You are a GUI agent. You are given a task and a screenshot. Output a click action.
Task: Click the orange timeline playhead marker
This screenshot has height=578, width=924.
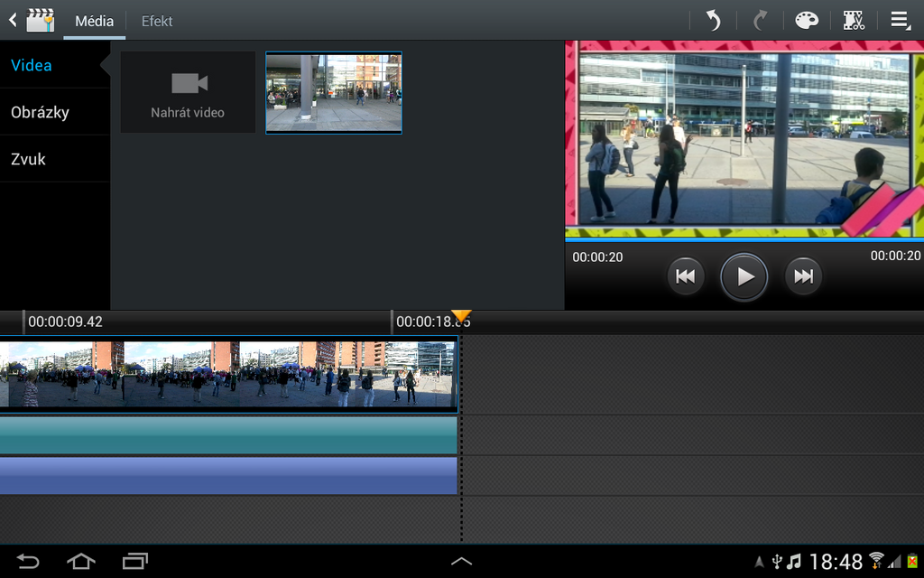[x=461, y=318]
